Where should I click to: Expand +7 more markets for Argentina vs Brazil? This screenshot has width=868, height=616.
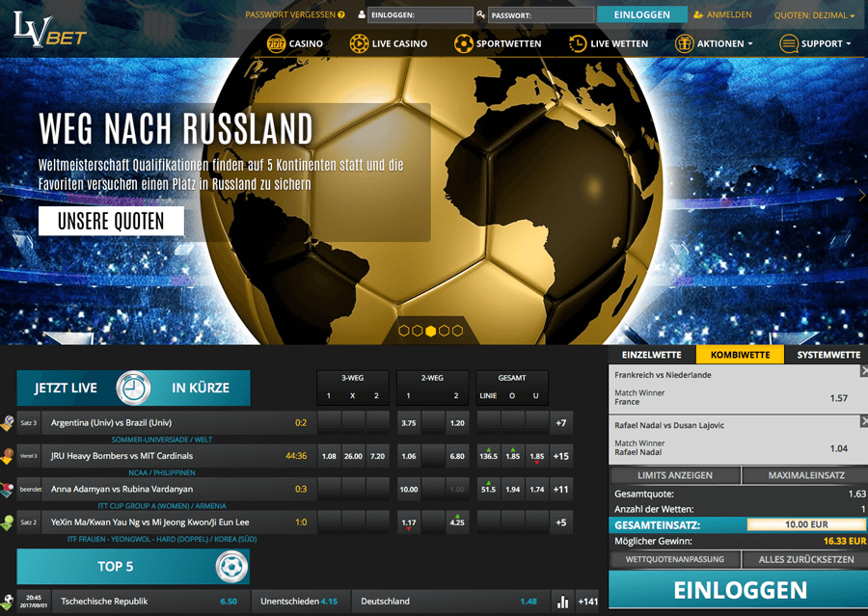(560, 423)
